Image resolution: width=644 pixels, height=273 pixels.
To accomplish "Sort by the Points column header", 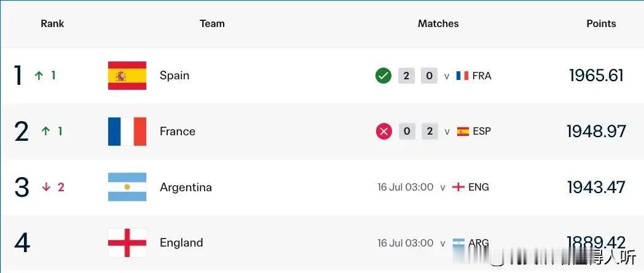I will point(601,24).
